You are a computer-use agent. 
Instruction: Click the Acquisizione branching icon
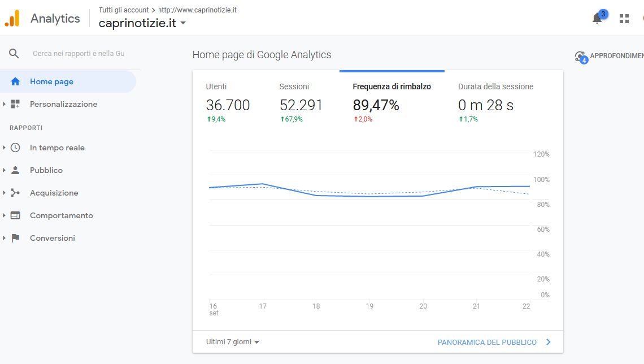15,193
